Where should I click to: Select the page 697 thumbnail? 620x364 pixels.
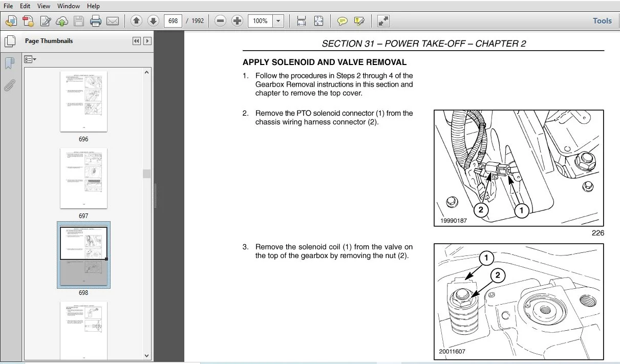pyautogui.click(x=83, y=178)
